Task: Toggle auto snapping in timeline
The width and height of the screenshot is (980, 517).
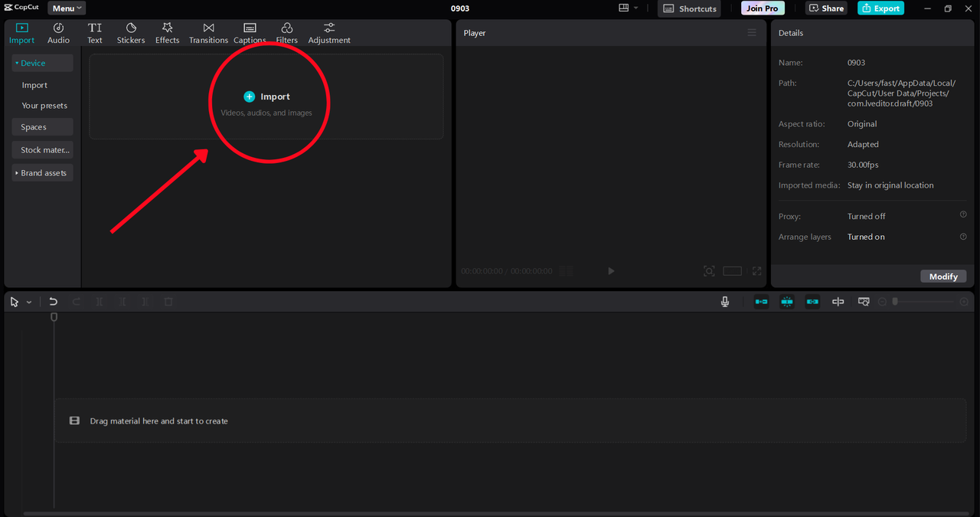Action: tap(787, 302)
